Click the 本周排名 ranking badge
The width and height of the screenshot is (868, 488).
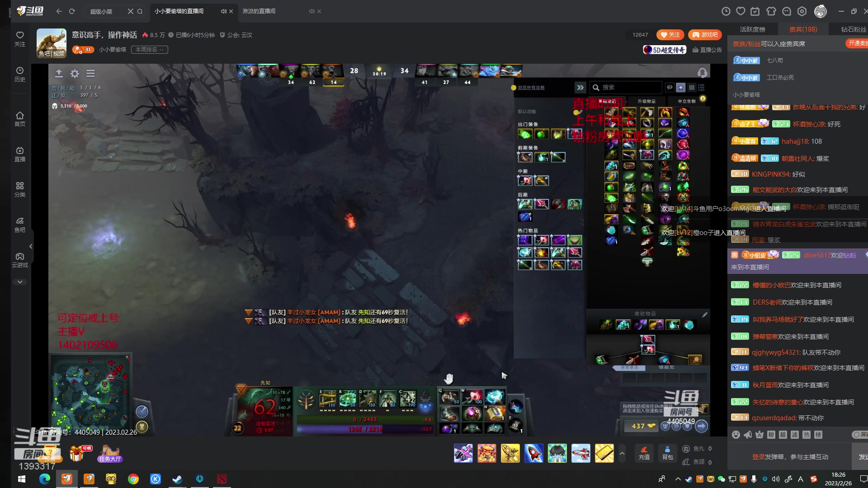click(150, 50)
